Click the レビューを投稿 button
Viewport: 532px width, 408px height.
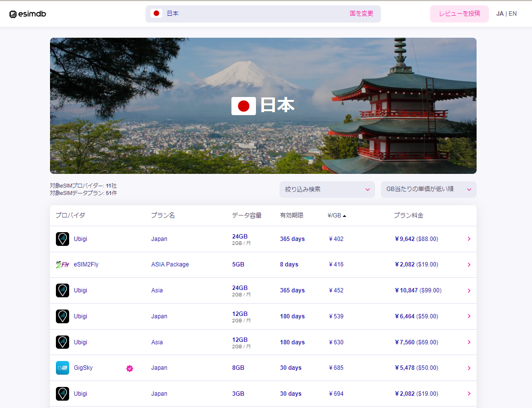(x=459, y=14)
